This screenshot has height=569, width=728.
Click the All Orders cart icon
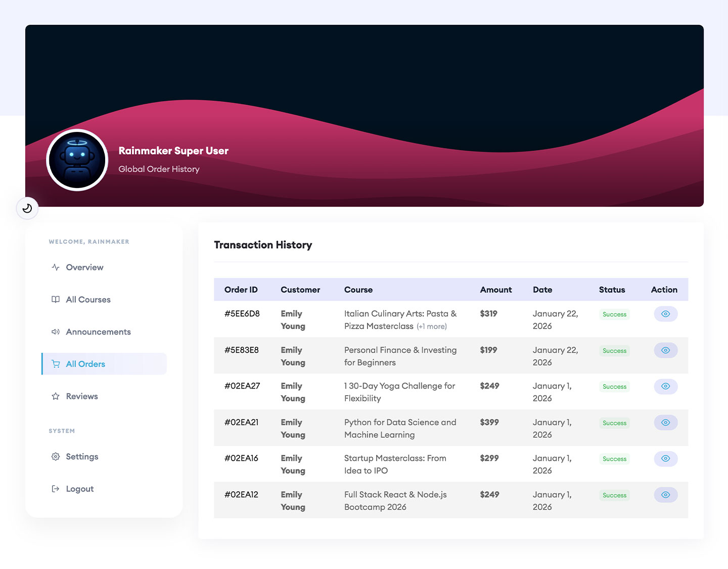[x=56, y=364]
